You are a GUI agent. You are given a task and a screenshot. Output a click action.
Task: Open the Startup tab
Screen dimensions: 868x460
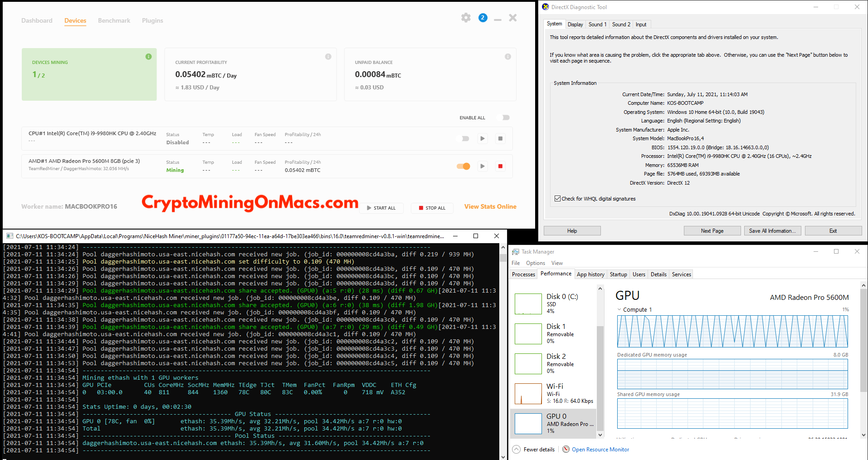pyautogui.click(x=618, y=274)
